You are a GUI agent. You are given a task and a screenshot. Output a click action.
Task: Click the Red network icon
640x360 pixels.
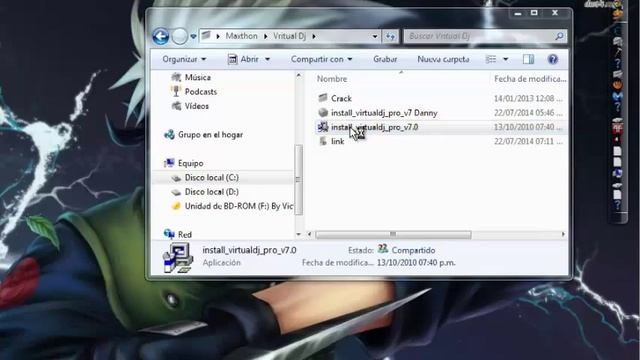(x=169, y=234)
